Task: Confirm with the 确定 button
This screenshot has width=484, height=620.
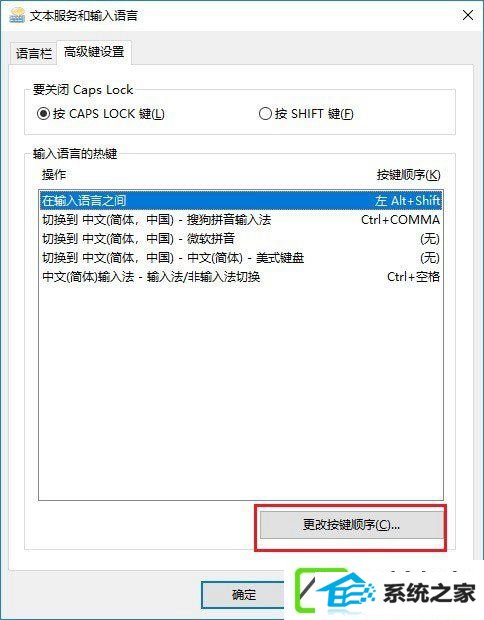Action: 244,594
